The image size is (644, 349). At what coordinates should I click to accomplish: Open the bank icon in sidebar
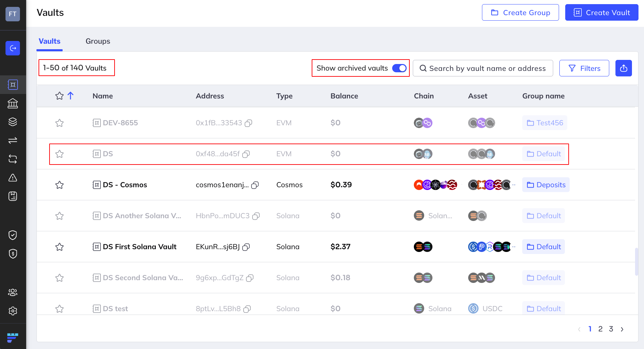coord(13,103)
